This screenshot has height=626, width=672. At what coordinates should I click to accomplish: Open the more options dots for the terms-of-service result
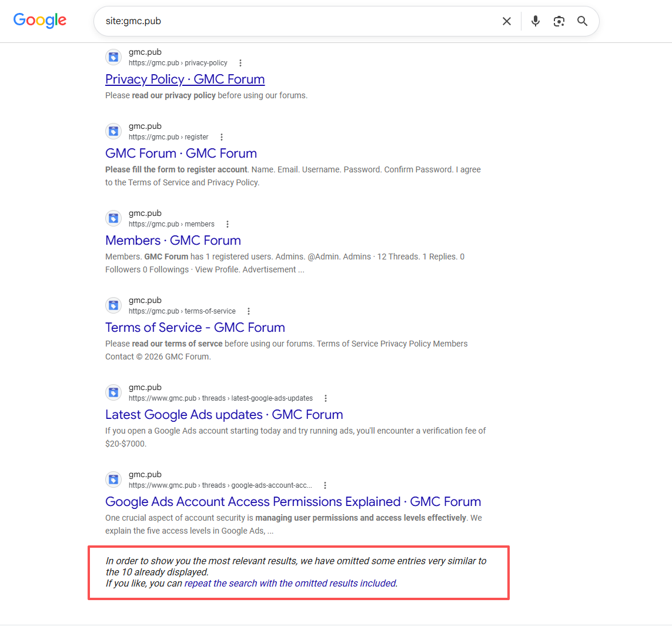tap(249, 311)
